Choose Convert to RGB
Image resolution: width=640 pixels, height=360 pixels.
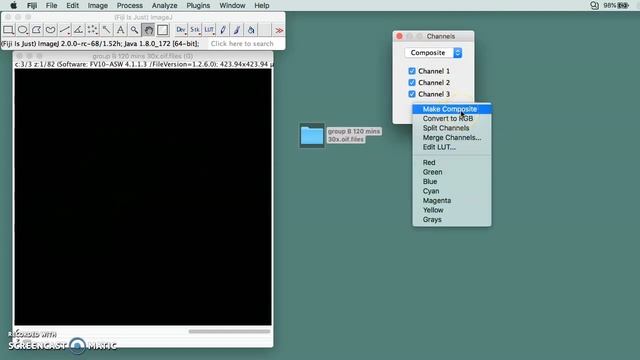tap(452, 118)
